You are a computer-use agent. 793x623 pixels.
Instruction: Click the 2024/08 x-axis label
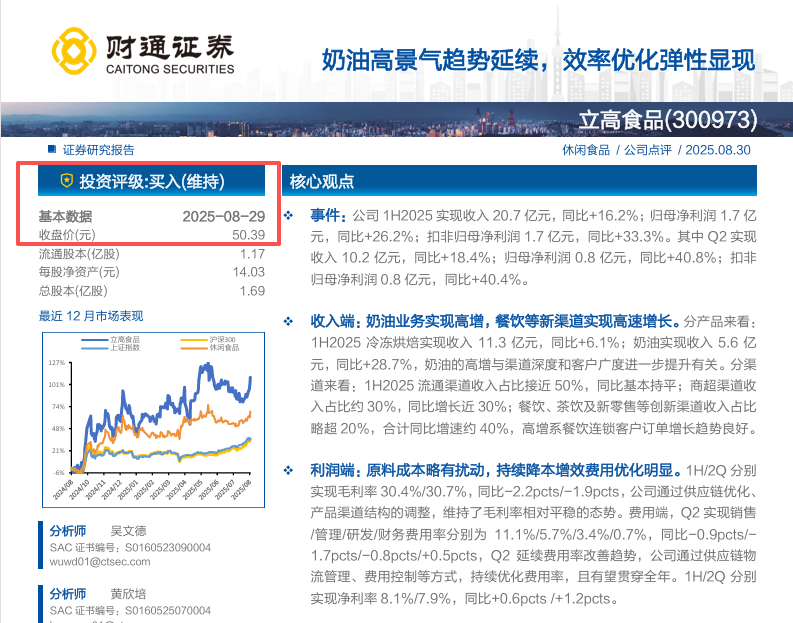[x=63, y=490]
